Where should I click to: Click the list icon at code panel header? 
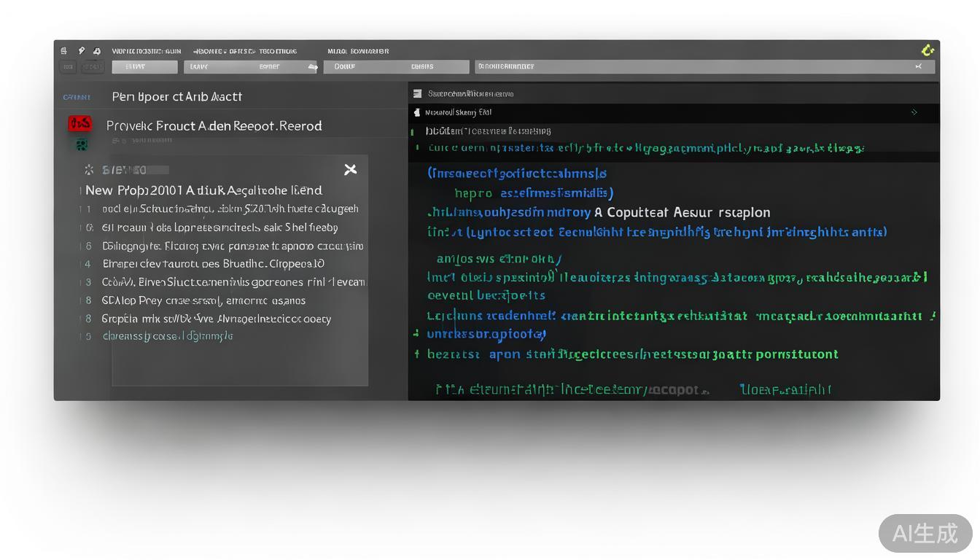point(417,93)
